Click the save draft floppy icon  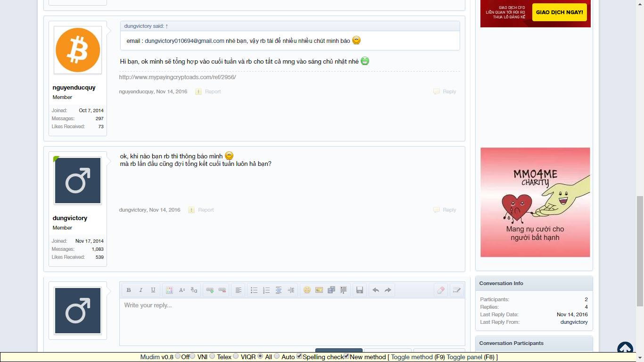[360, 290]
